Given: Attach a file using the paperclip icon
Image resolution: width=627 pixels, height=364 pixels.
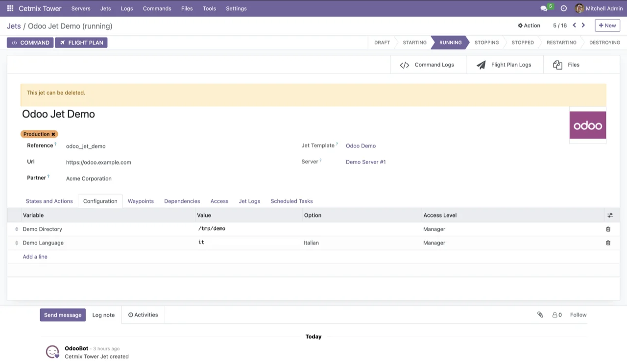Looking at the screenshot, I should 540,315.
